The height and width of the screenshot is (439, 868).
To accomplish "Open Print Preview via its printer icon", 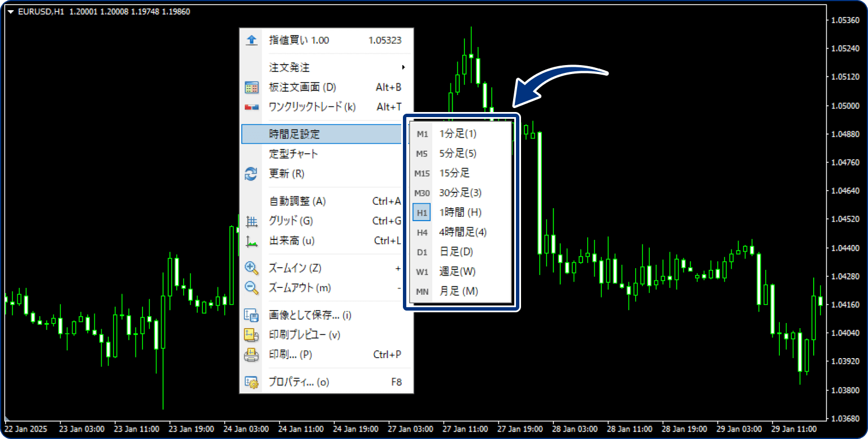I will click(x=251, y=335).
